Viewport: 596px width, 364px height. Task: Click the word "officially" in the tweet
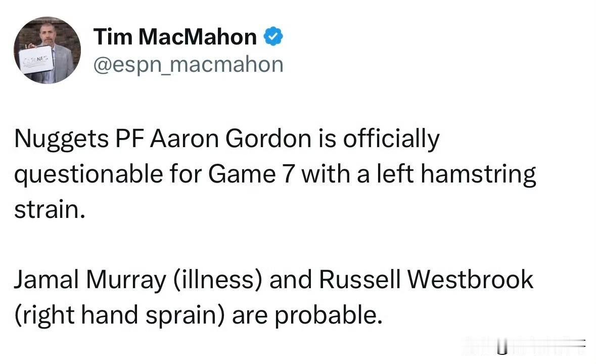click(391, 139)
